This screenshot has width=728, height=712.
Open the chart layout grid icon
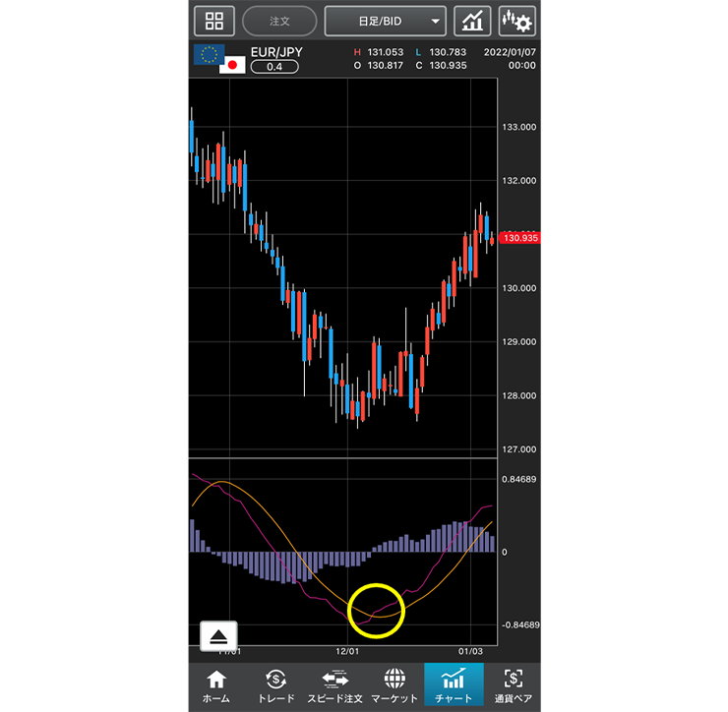pyautogui.click(x=214, y=21)
